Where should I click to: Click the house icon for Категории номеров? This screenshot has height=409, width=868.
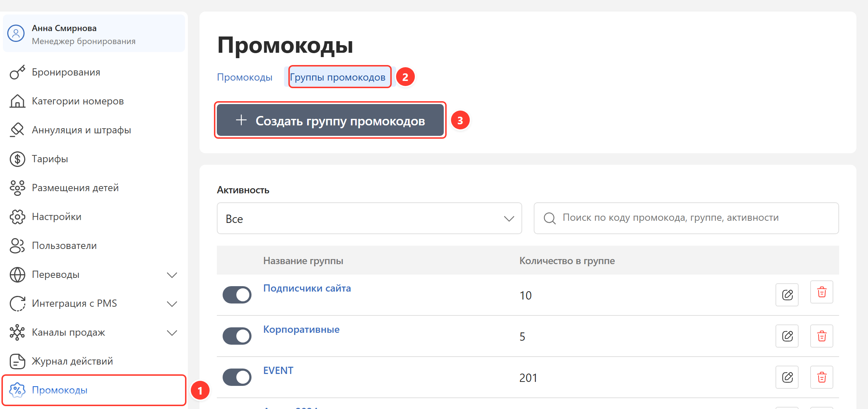(17, 101)
